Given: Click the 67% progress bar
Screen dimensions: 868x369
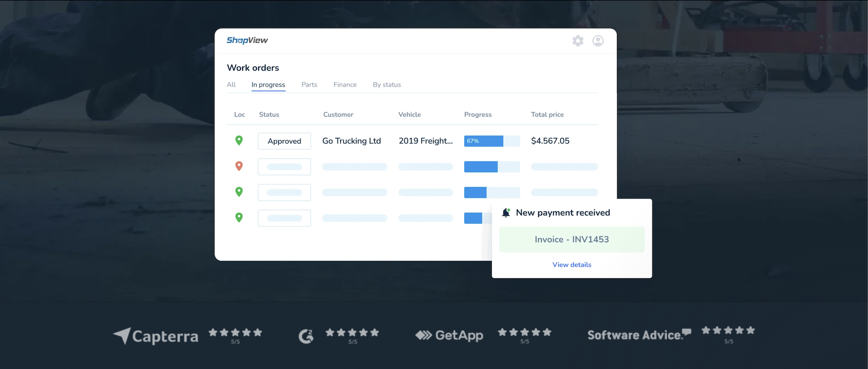Looking at the screenshot, I should pyautogui.click(x=492, y=141).
